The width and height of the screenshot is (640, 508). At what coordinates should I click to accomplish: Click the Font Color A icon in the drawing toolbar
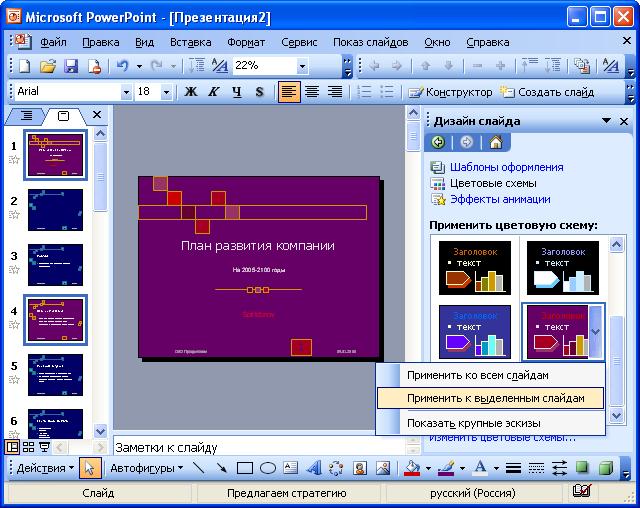click(480, 468)
